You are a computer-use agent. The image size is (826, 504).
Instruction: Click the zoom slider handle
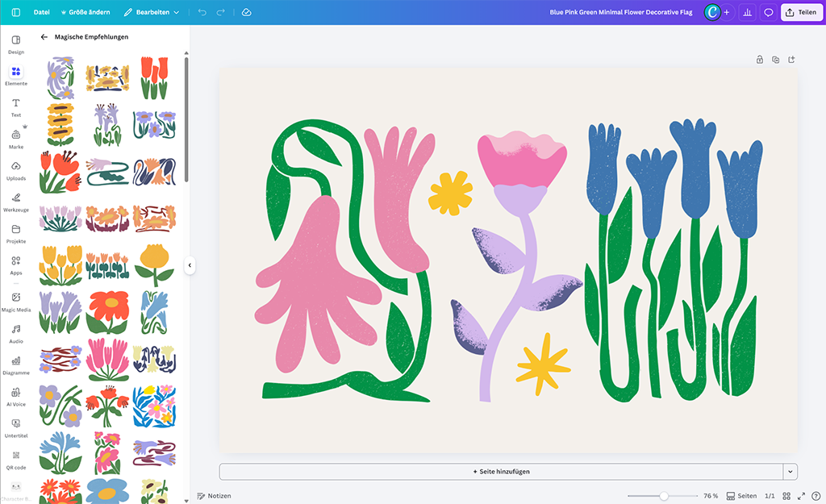pyautogui.click(x=663, y=496)
